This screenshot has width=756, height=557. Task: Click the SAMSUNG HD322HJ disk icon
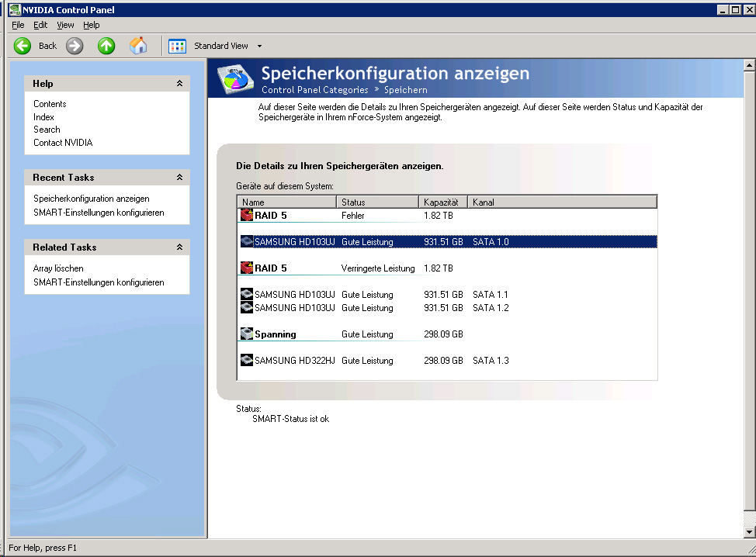247,360
